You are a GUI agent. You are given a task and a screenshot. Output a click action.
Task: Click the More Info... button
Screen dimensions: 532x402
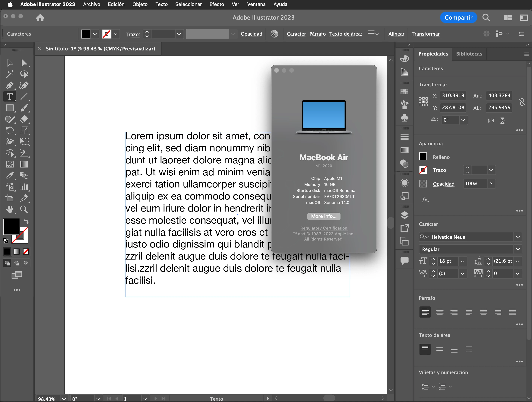tap(324, 216)
